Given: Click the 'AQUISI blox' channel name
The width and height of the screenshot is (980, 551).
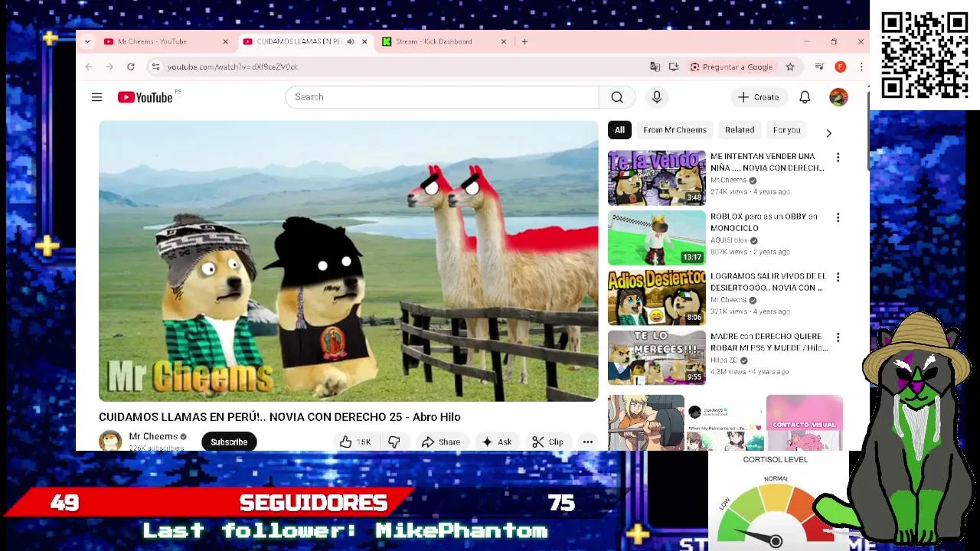Looking at the screenshot, I should [x=728, y=240].
